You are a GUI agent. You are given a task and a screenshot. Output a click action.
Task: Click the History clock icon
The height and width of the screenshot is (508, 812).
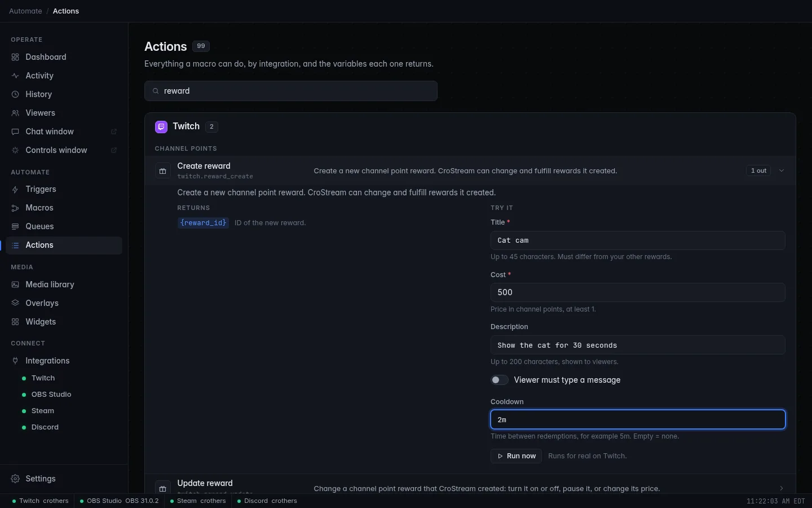coord(15,94)
